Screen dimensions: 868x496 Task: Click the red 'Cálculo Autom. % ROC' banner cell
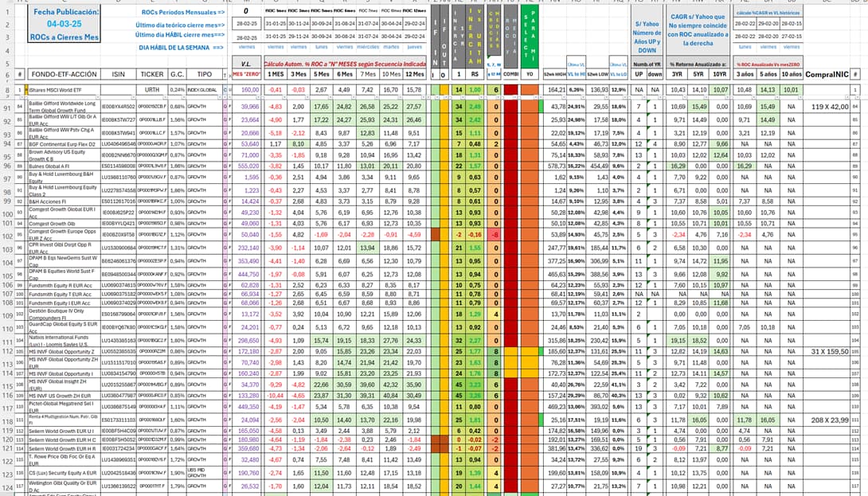pyautogui.click(x=346, y=64)
